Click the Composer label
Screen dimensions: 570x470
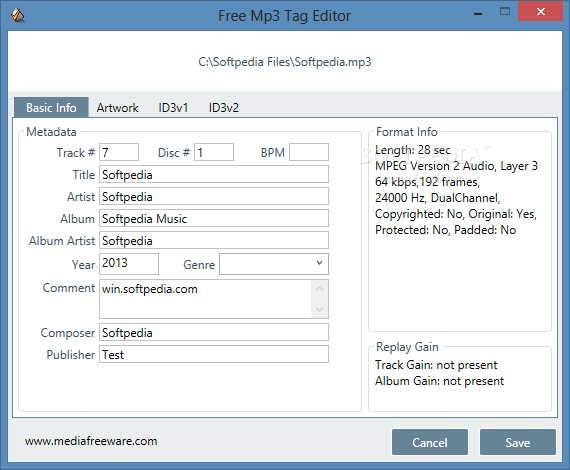[x=68, y=333]
